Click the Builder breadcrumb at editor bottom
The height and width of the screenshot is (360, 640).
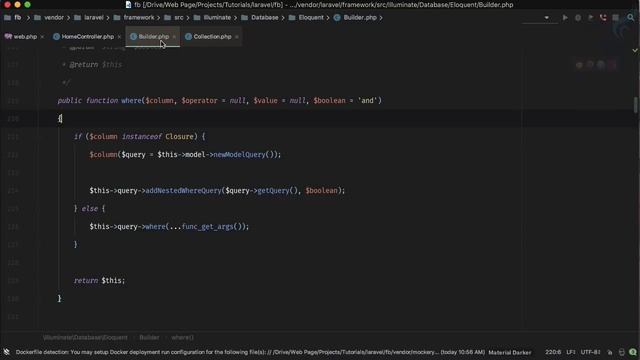coord(149,338)
